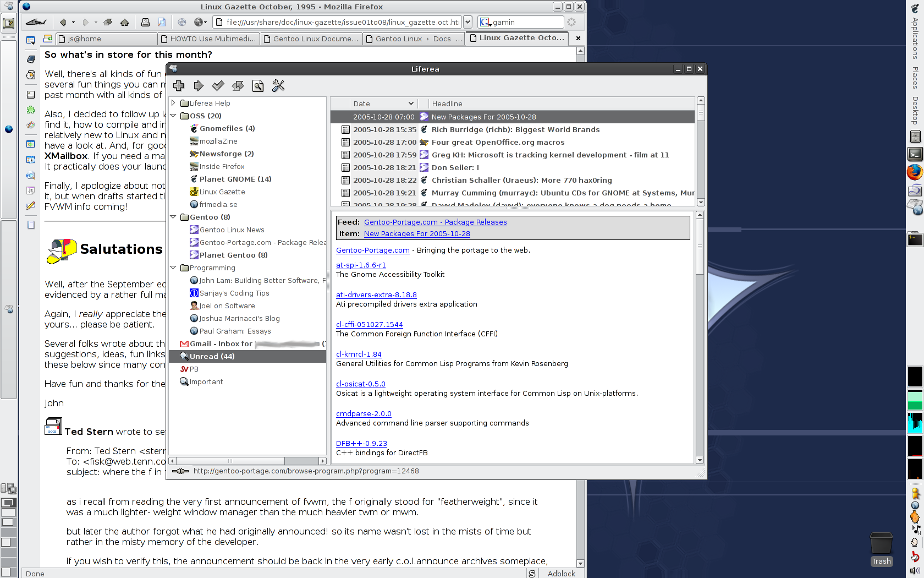Screen dimensions: 924x578
Task: Click the Mark All As Read checkmark icon
Action: tap(218, 86)
